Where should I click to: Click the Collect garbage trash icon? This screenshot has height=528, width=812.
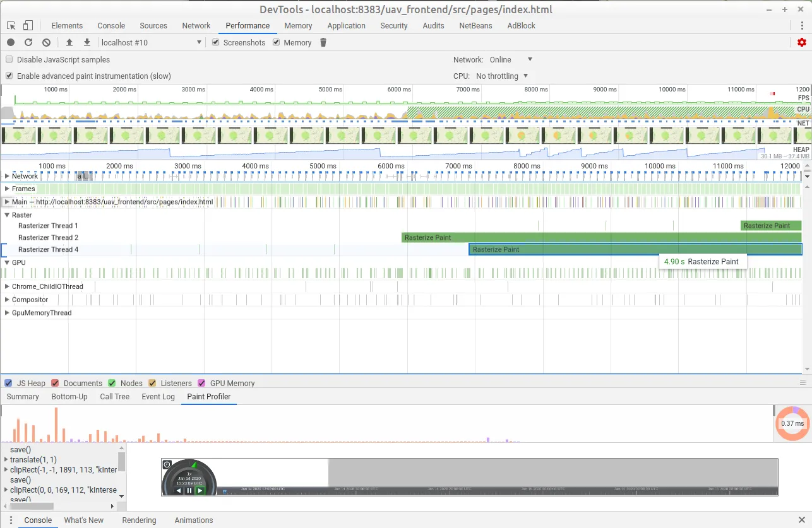323,42
